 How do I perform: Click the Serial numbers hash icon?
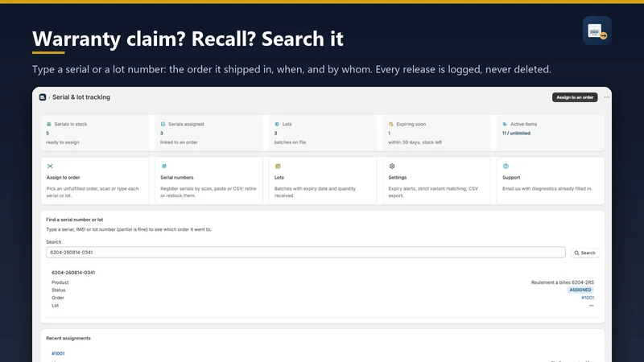point(164,167)
